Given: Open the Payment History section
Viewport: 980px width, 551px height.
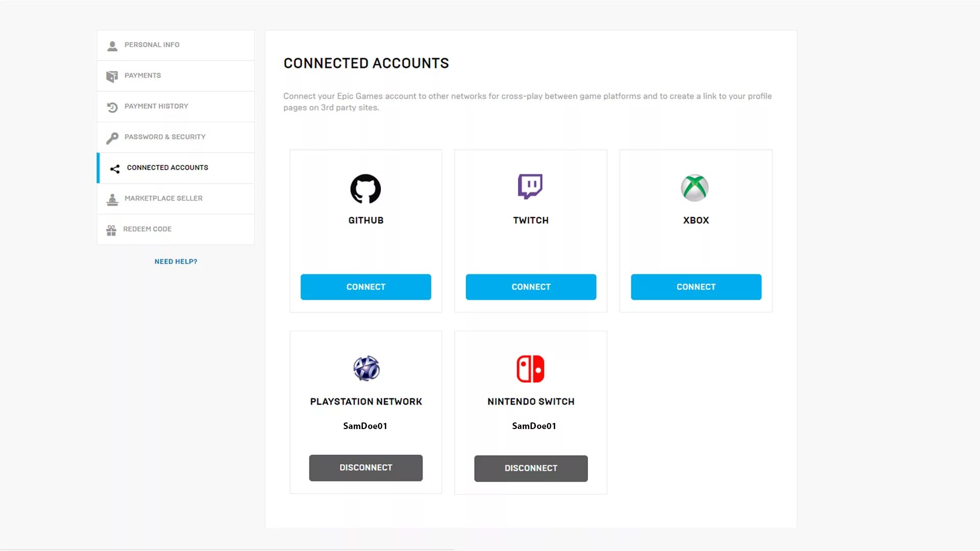Looking at the screenshot, I should [156, 106].
